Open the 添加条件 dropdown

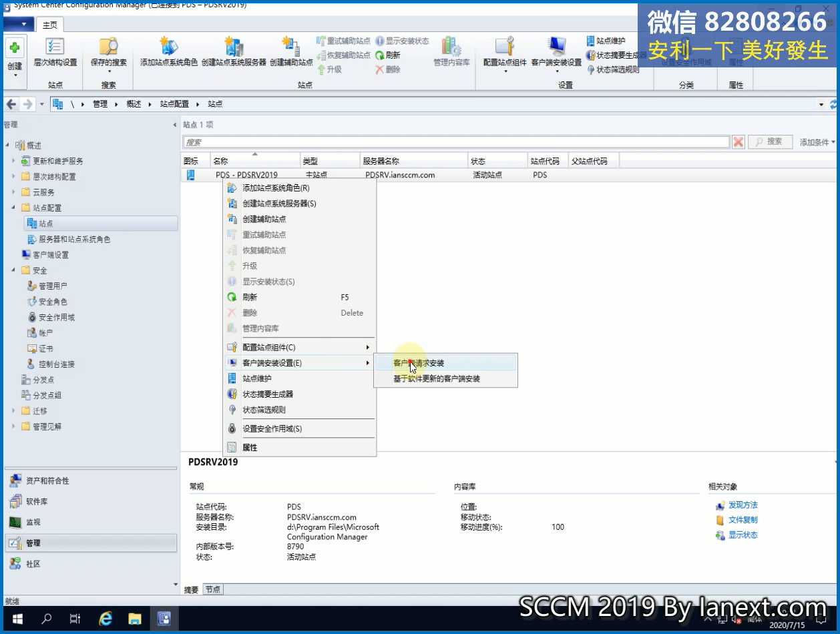pyautogui.click(x=817, y=142)
